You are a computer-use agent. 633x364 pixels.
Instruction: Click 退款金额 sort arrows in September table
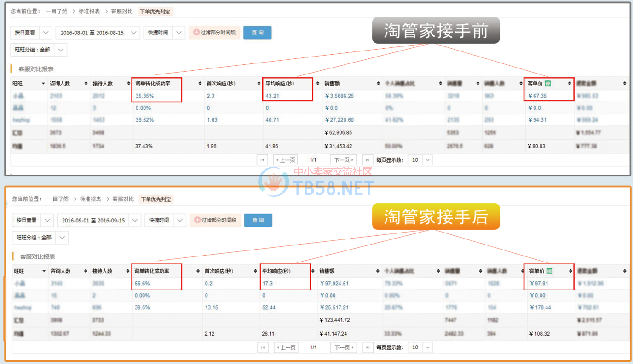click(x=624, y=271)
